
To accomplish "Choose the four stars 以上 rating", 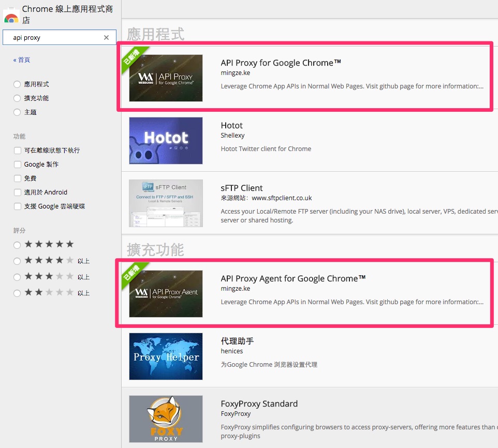I will [17, 261].
